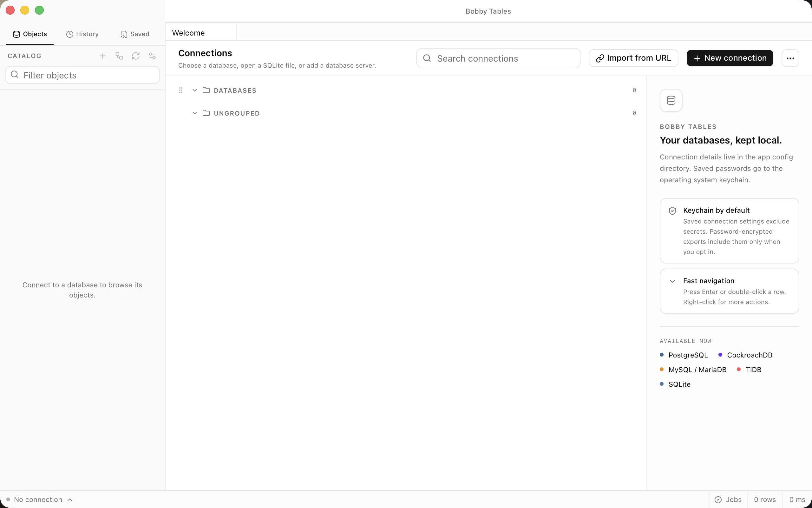
Task: Click the SQLite label
Action: pos(679,384)
